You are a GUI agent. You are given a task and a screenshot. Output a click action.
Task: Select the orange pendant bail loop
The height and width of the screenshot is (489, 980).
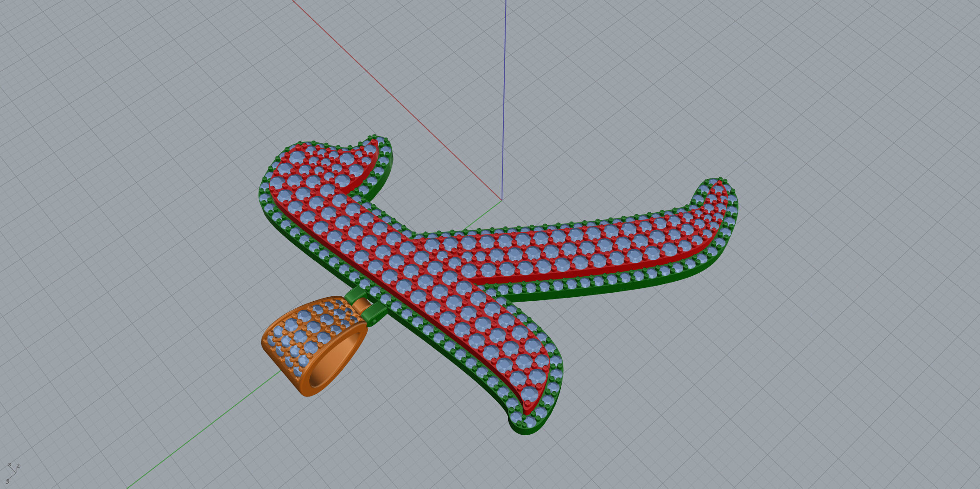point(314,347)
